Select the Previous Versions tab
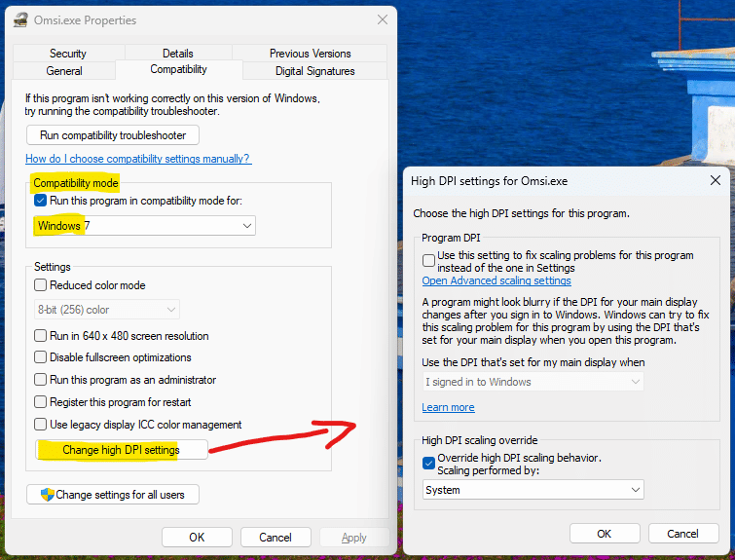The height and width of the screenshot is (560, 735). click(310, 54)
